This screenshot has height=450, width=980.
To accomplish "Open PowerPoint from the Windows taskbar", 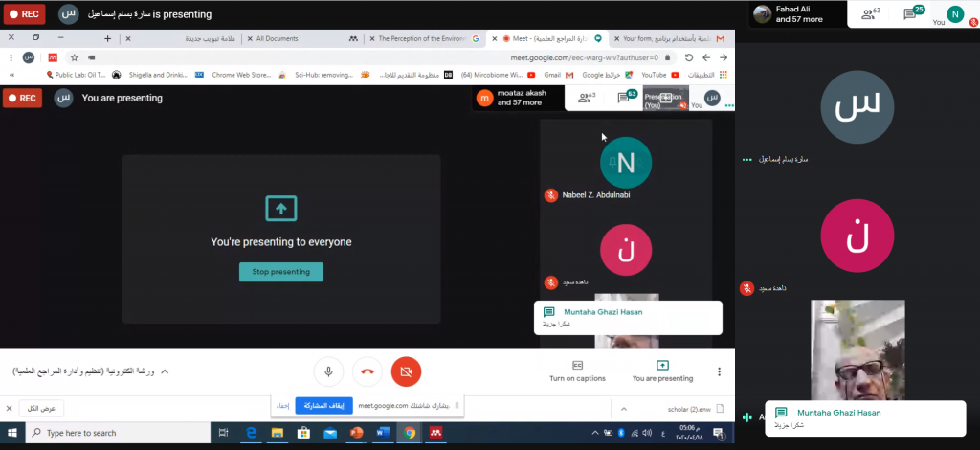I will (x=355, y=433).
